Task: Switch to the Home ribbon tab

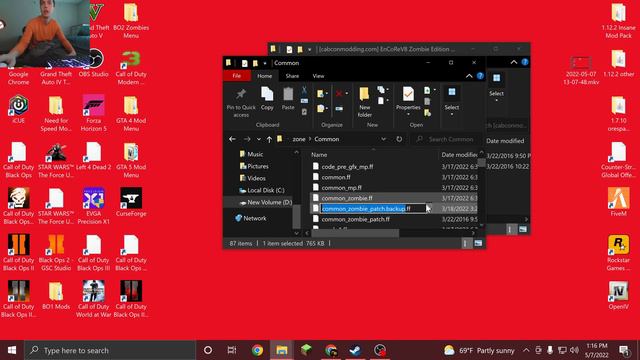Action: point(264,76)
